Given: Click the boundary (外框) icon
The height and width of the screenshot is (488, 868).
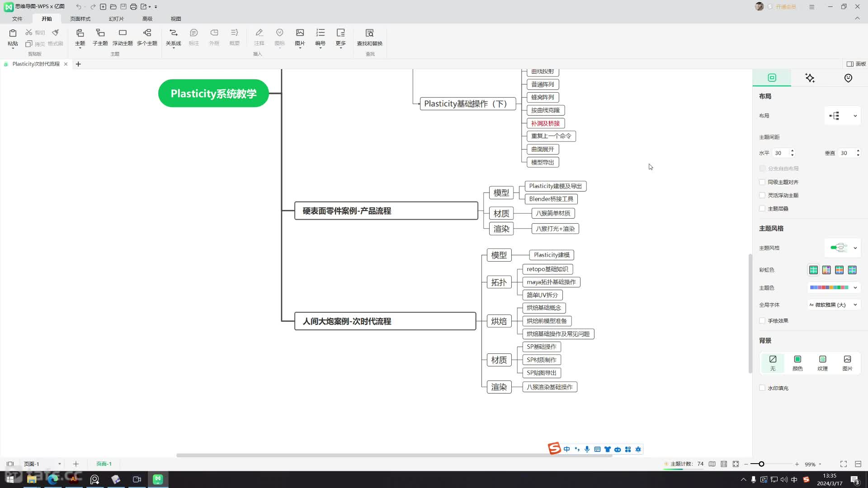Looking at the screenshot, I should (x=214, y=33).
